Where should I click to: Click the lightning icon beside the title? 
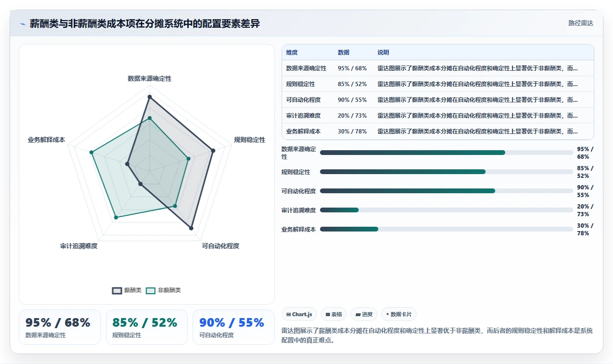click(x=23, y=24)
